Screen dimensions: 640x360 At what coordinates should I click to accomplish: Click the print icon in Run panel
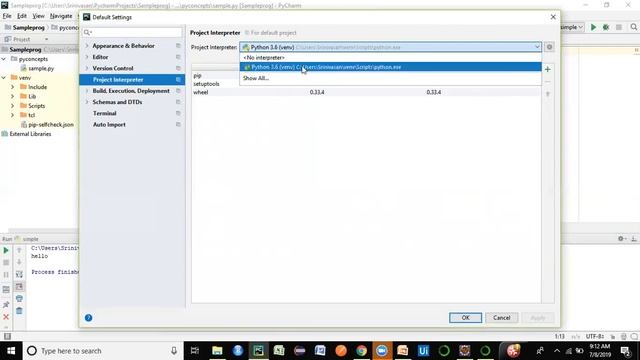(x=19, y=299)
